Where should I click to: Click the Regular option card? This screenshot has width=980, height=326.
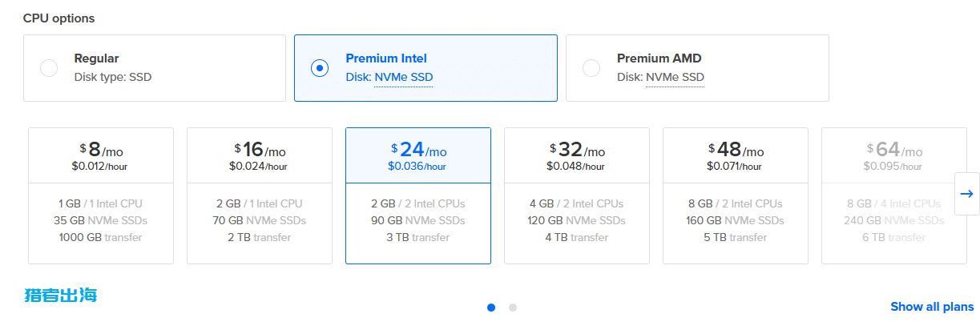155,68
